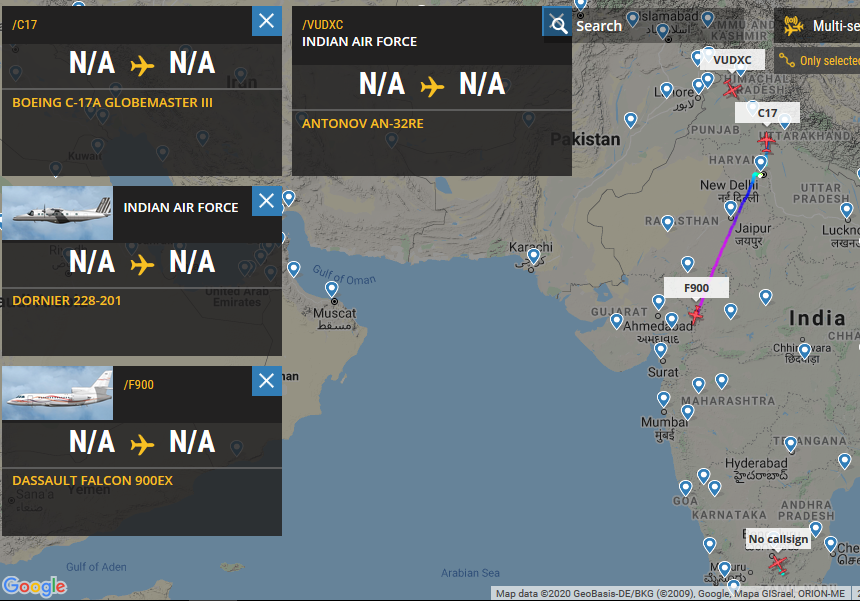Click the Google logo on the map

point(34,586)
